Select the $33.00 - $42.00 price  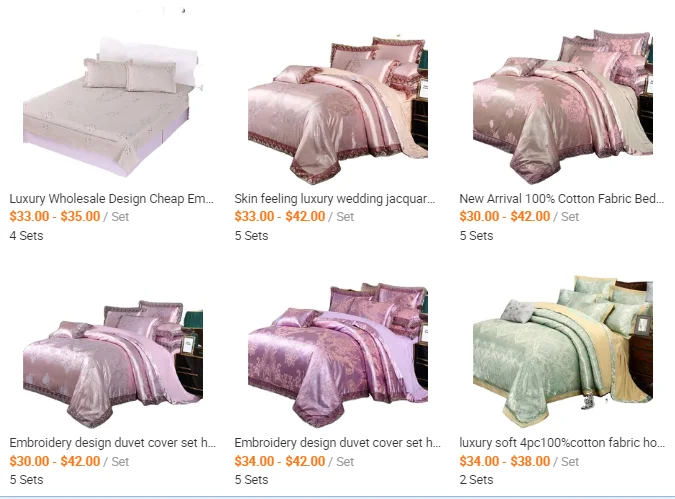tap(280, 216)
